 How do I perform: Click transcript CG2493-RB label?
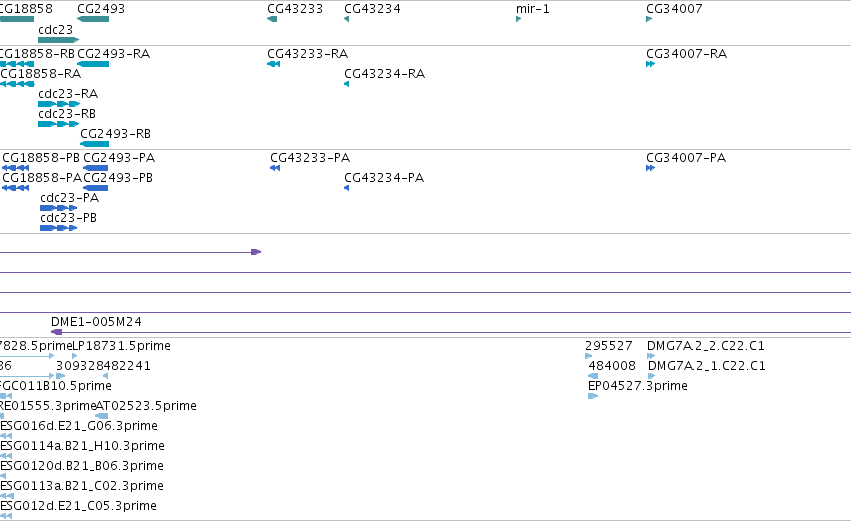116,134
